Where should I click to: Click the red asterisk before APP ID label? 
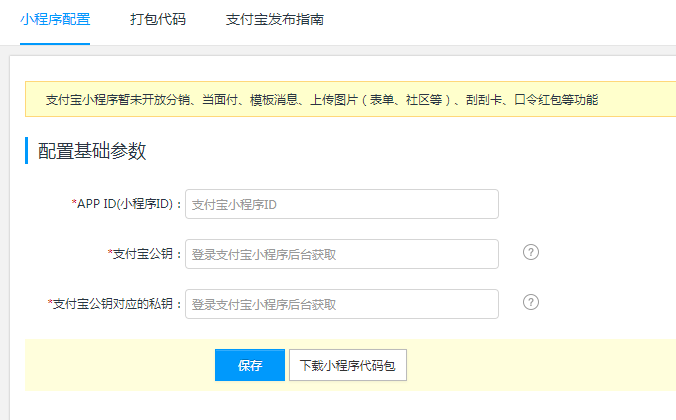click(74, 204)
